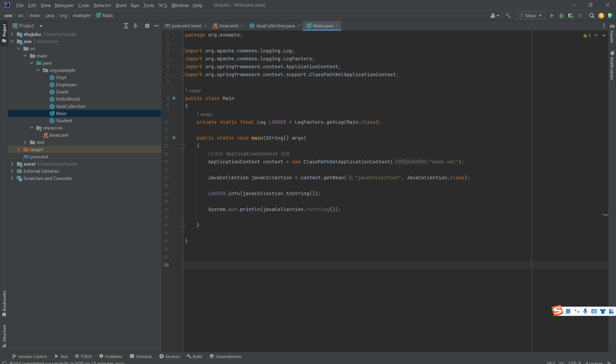The height and width of the screenshot is (364, 616).
Task: Switch to the bean.xml editor tab
Action: [228, 26]
